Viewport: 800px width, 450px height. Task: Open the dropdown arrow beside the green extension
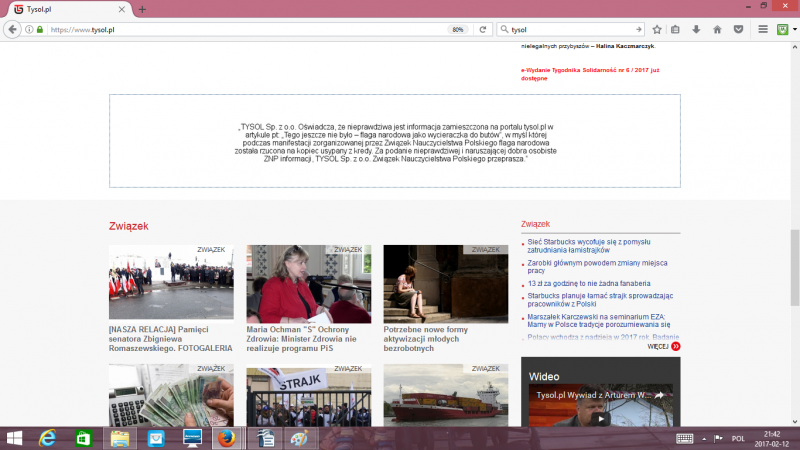(x=794, y=30)
